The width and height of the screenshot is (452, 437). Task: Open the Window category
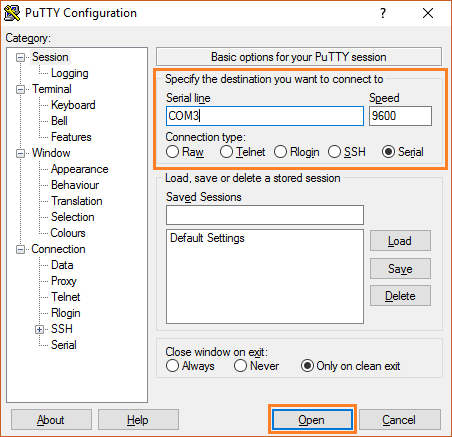pyautogui.click(x=51, y=153)
